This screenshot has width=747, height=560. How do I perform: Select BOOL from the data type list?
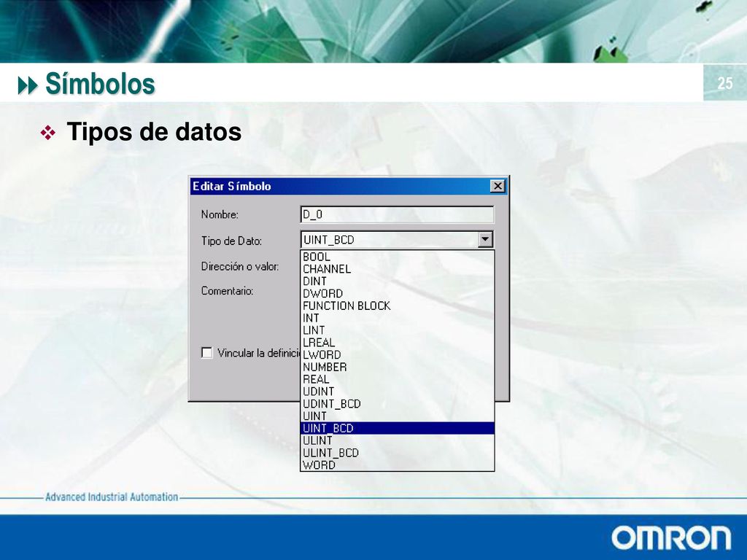coord(398,257)
